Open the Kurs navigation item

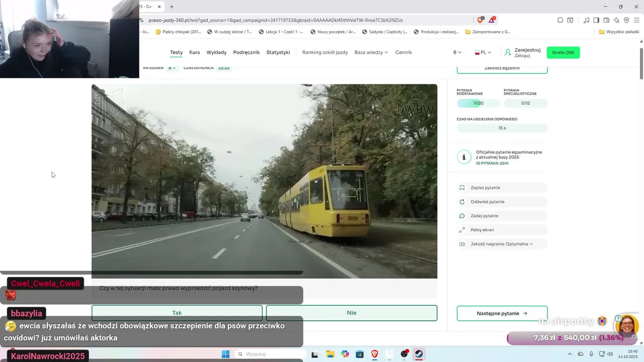click(x=194, y=52)
